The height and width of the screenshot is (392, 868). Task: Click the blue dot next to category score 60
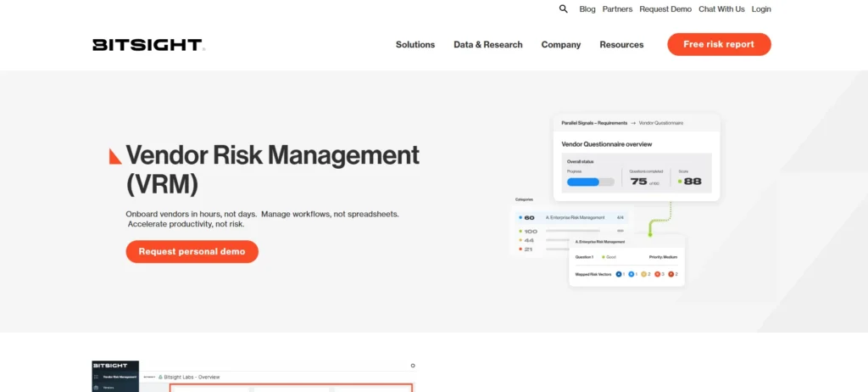520,217
